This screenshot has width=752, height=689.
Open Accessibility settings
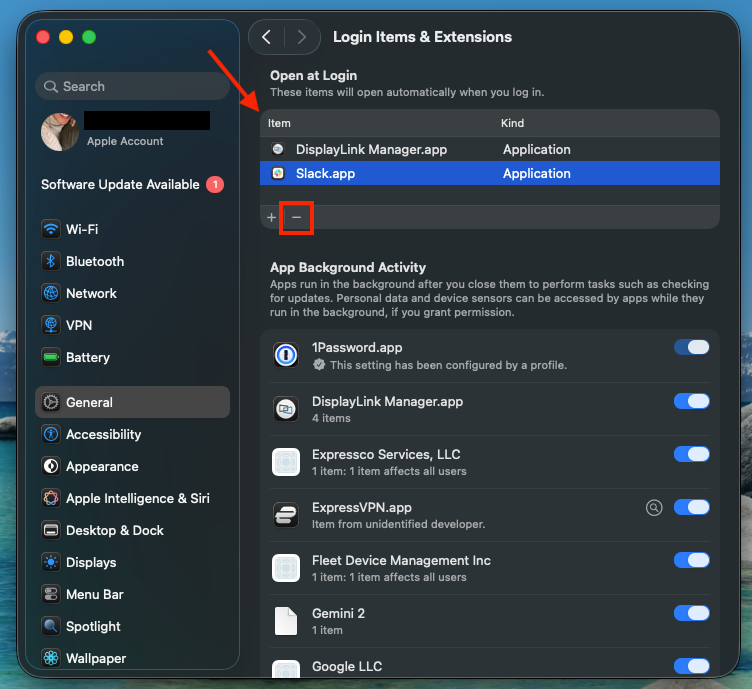coord(132,434)
